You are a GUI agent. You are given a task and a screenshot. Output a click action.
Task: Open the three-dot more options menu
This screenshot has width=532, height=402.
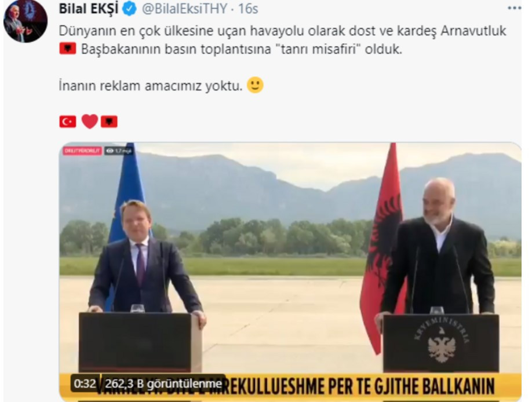coord(515,8)
